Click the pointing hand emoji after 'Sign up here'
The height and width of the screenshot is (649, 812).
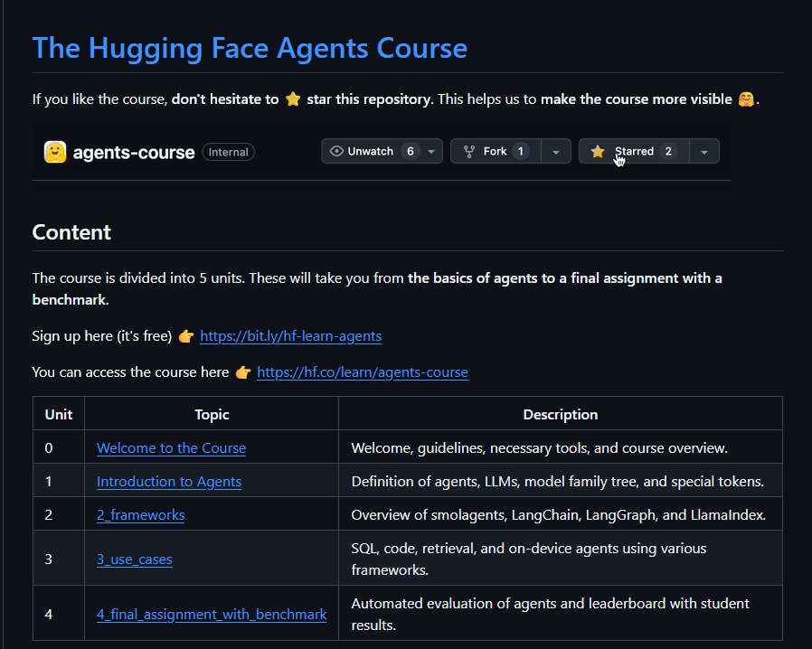coord(186,336)
